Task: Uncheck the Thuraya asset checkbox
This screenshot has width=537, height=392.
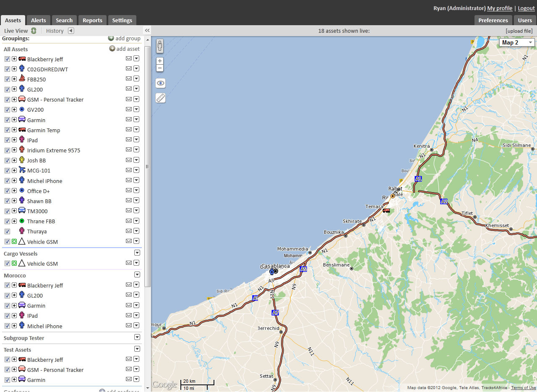Action: click(x=7, y=231)
